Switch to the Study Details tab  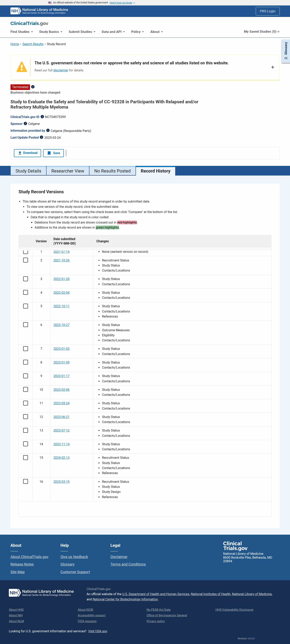[x=28, y=171]
